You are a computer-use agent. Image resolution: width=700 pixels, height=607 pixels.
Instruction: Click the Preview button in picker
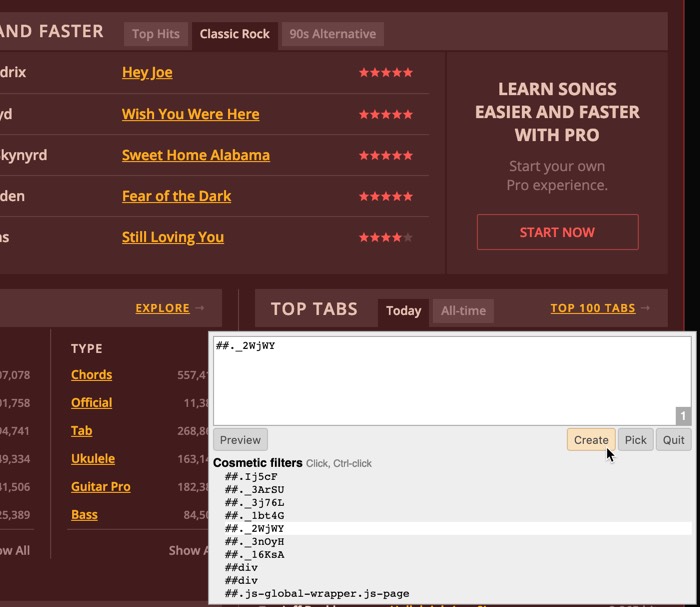(x=240, y=440)
